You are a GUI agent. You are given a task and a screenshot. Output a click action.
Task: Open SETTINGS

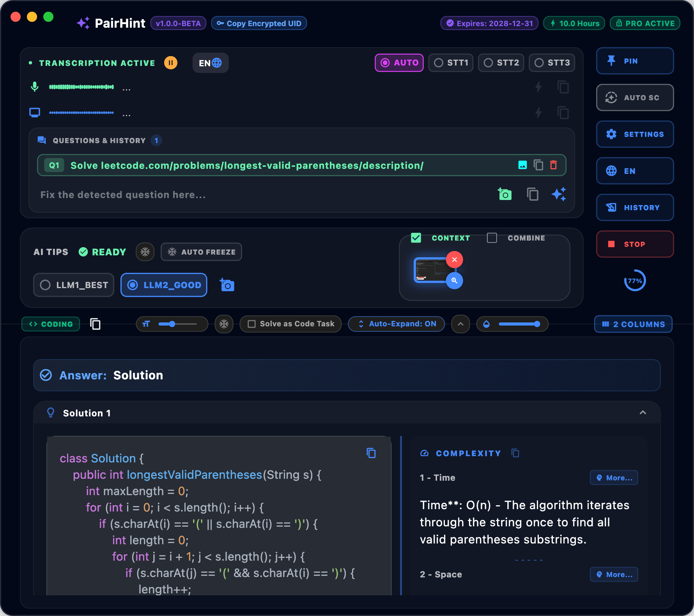(x=635, y=134)
